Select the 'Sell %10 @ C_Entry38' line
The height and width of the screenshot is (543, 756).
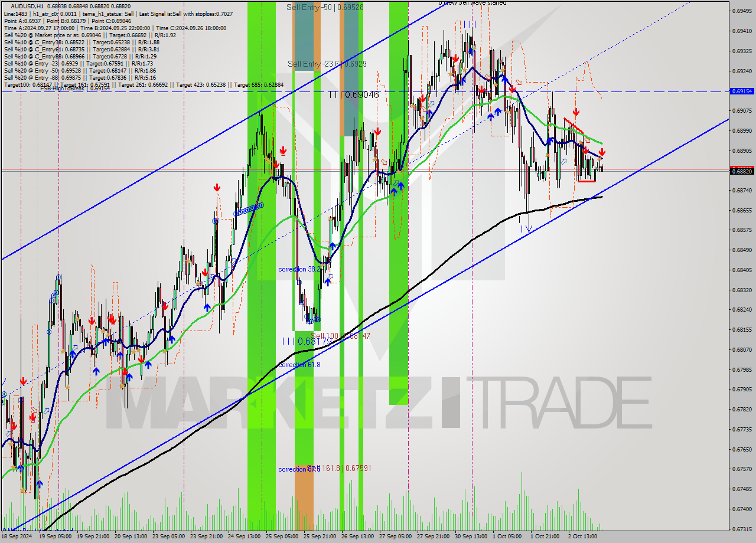(82, 42)
